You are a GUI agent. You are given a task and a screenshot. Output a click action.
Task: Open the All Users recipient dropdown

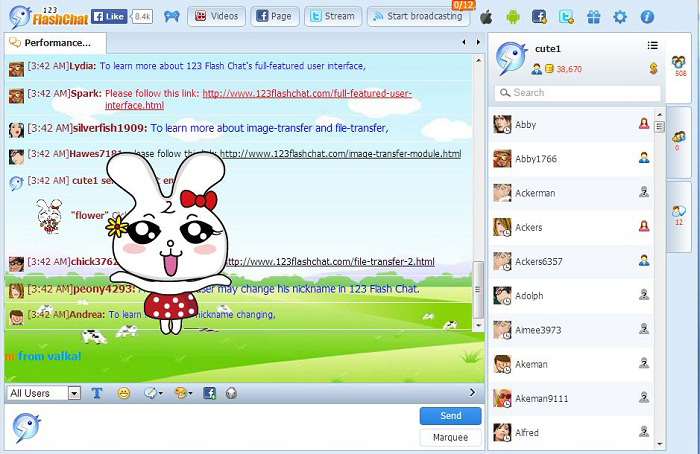click(44, 393)
